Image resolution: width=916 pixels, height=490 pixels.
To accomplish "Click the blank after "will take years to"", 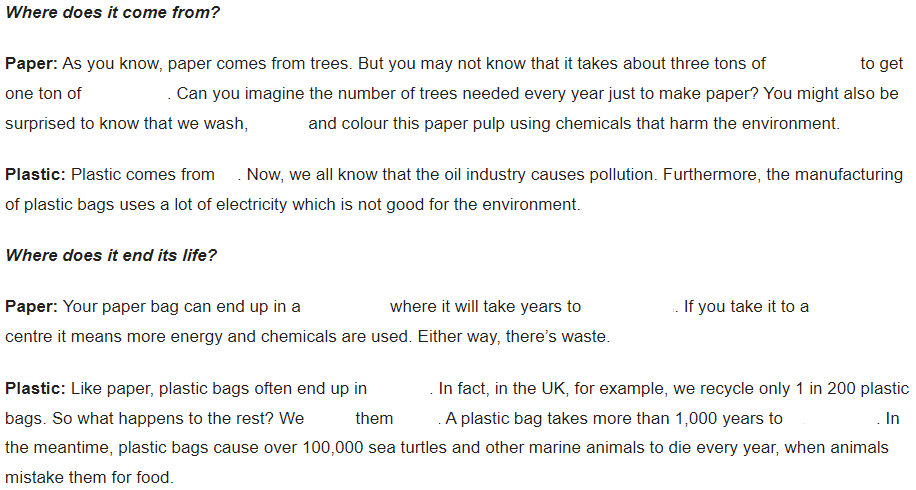I will 628,307.
